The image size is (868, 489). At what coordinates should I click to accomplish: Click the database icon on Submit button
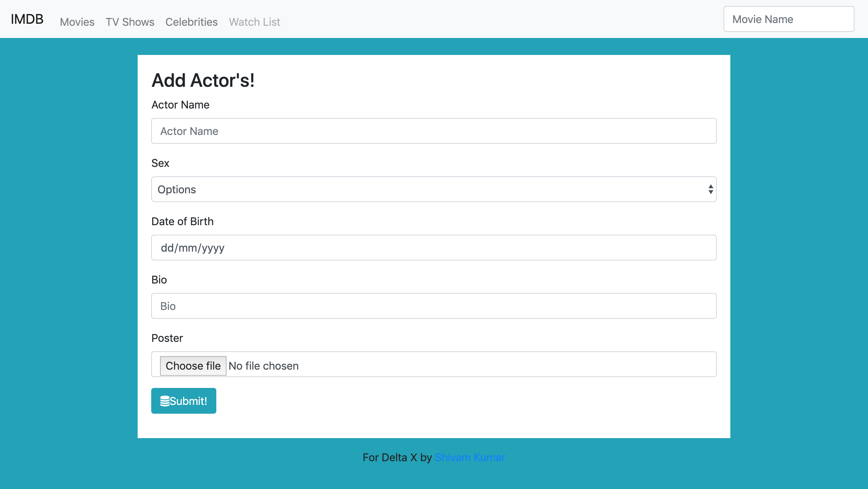pyautogui.click(x=165, y=400)
